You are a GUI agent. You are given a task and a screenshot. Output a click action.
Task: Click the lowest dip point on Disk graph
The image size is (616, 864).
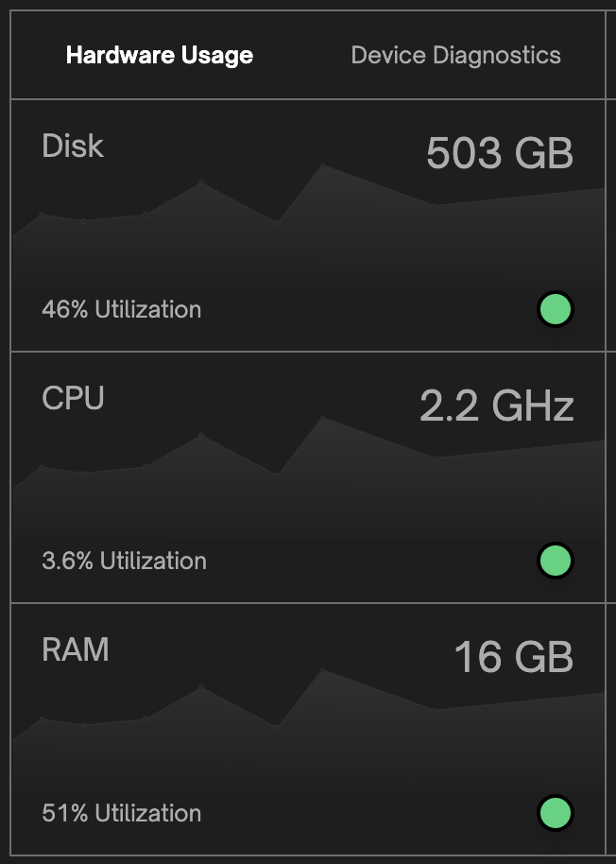[277, 223]
